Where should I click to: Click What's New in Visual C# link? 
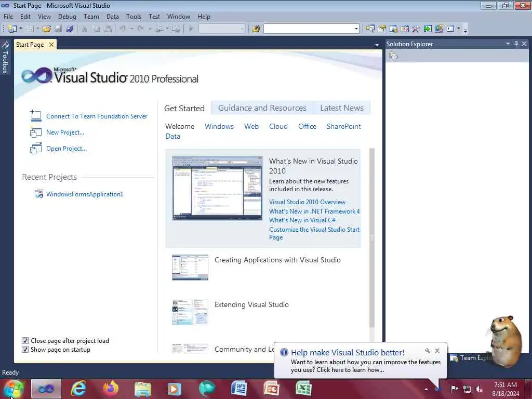point(302,220)
